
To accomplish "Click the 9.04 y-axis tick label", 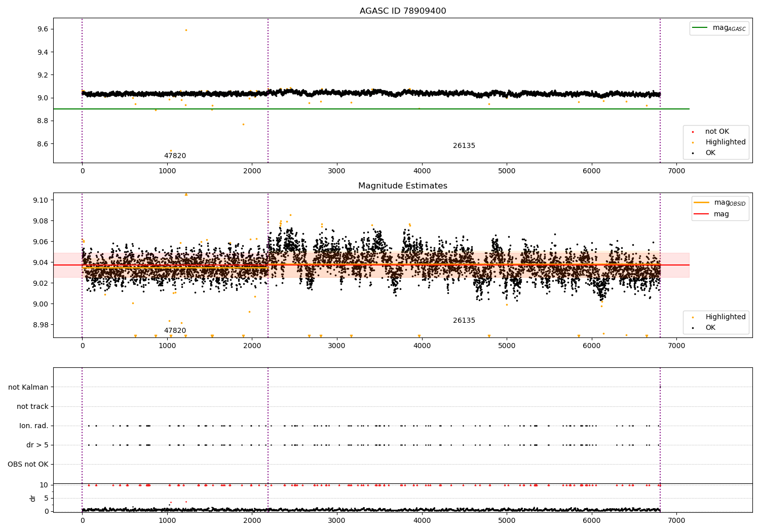I will pyautogui.click(x=40, y=262).
